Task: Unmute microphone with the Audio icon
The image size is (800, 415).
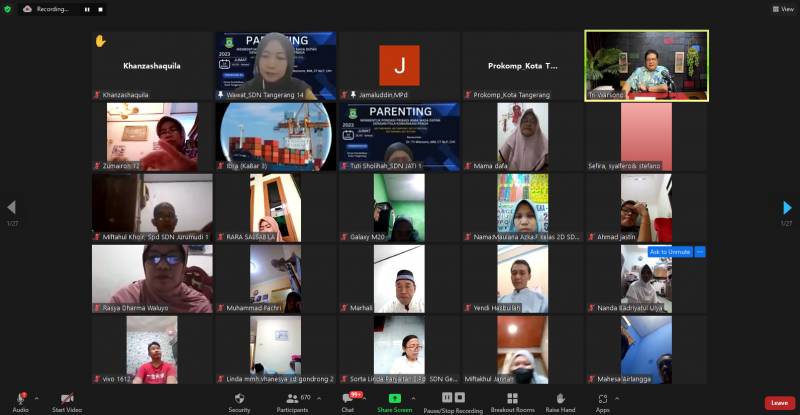Action: click(19, 399)
